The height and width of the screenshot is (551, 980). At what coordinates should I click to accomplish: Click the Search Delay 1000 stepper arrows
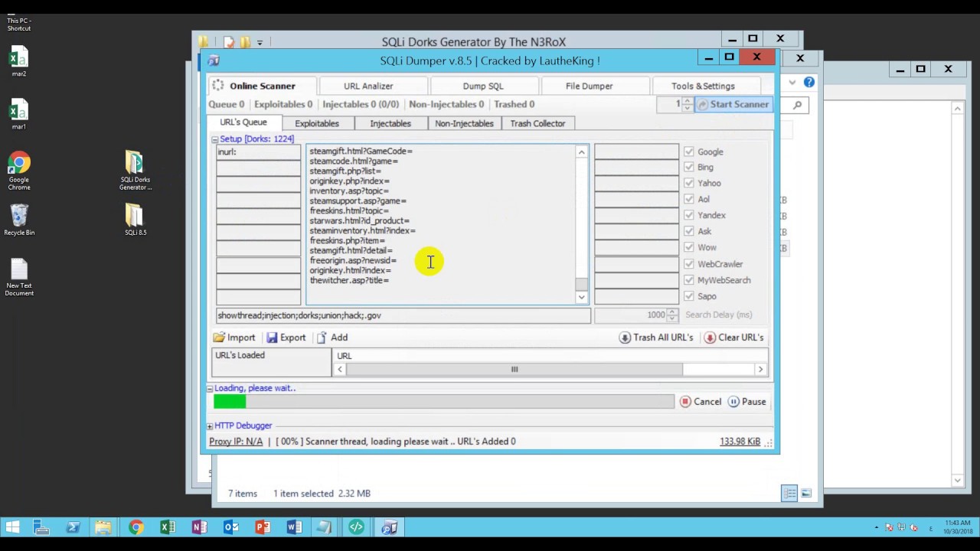[672, 315]
